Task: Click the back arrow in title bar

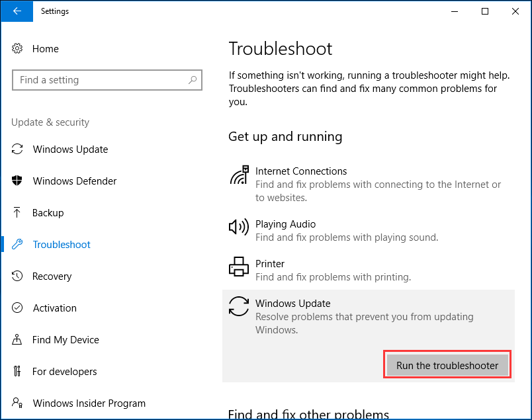Action: coord(17,11)
